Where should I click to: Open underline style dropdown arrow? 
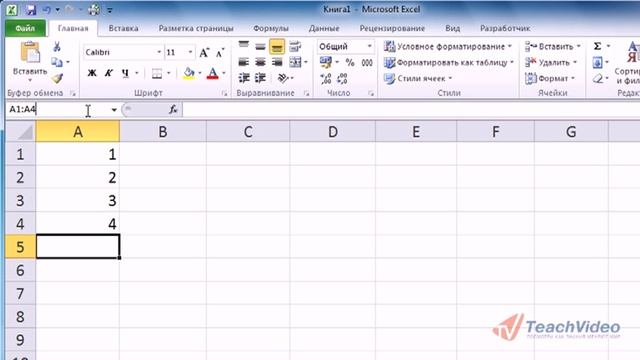point(137,73)
